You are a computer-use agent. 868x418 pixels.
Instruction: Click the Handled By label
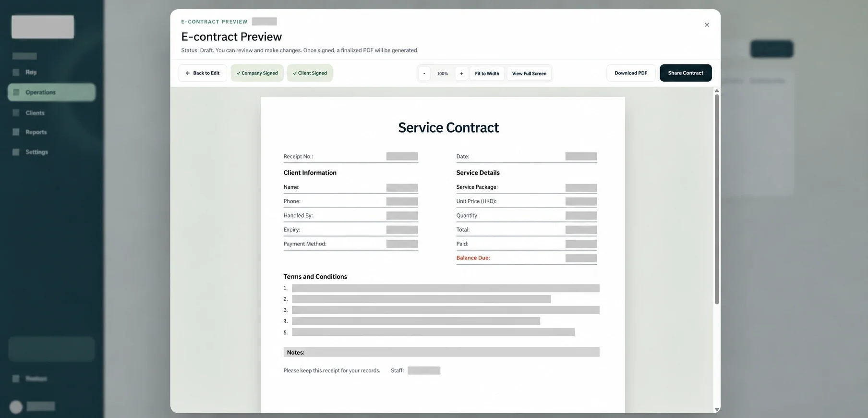coord(298,216)
